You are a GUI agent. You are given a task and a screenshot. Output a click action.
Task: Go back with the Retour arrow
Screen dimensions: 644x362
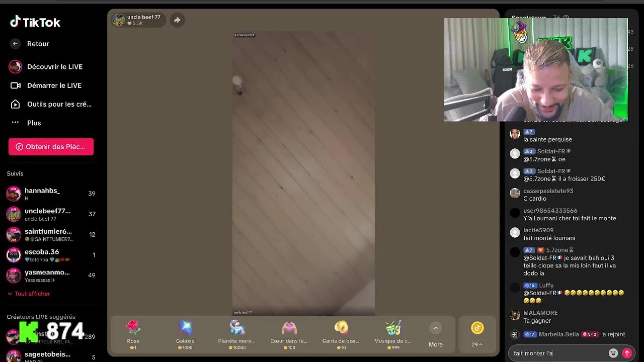click(15, 44)
